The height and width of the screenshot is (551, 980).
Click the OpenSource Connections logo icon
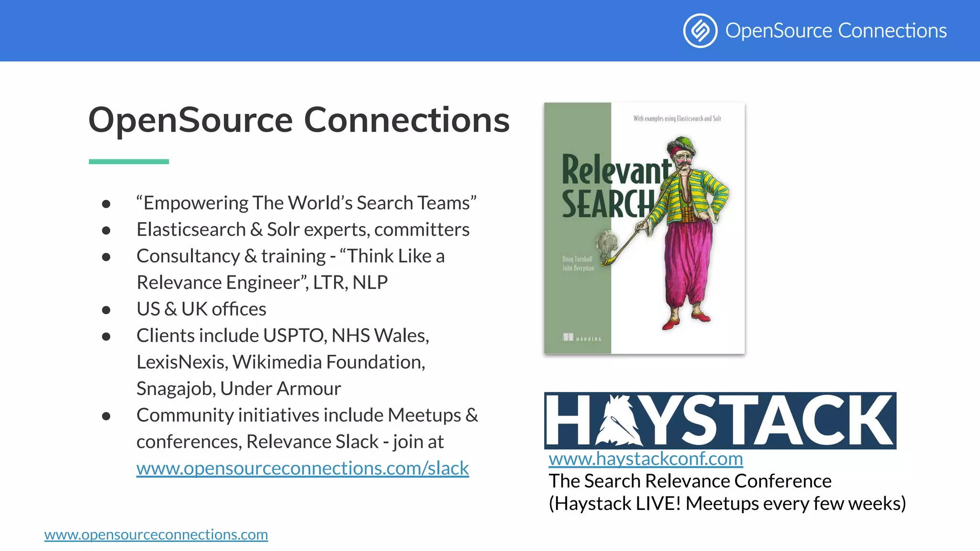(700, 31)
